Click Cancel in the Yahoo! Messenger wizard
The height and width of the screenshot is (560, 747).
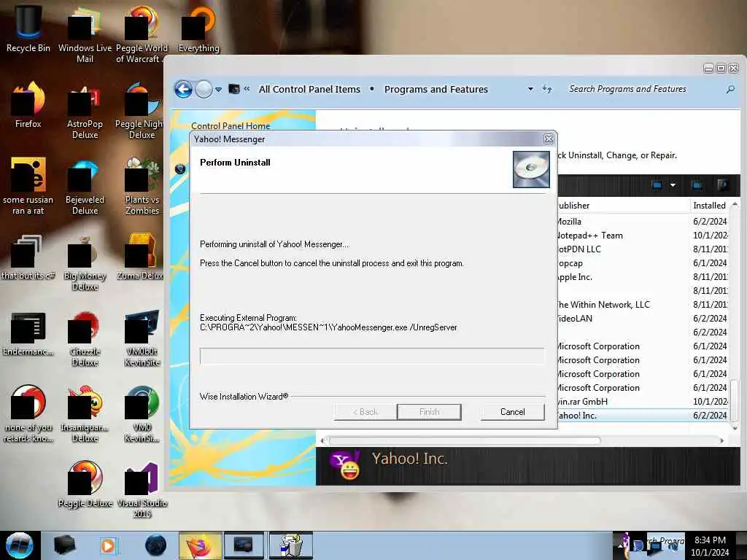pos(513,412)
